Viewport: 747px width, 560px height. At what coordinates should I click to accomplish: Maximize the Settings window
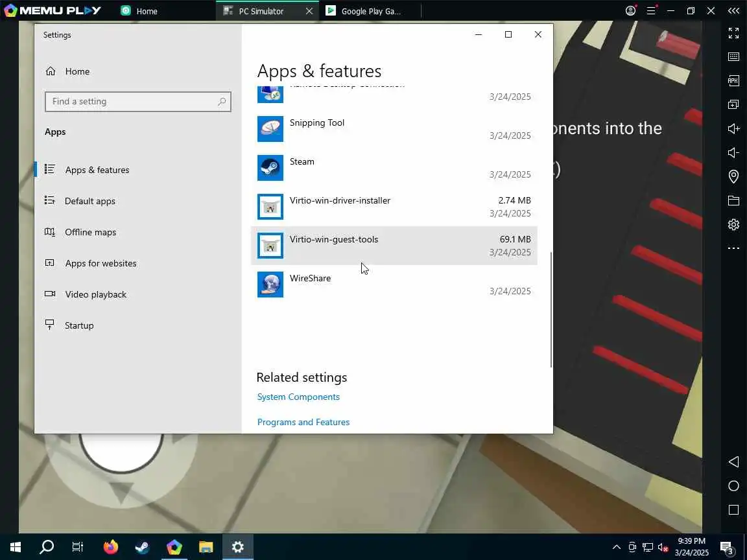[508, 34]
